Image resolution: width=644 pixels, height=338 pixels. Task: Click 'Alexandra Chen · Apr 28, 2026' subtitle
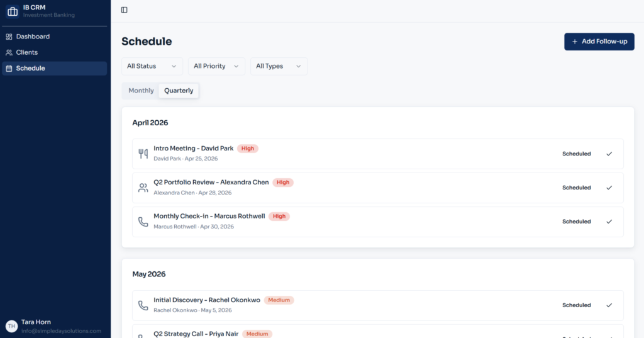192,193
